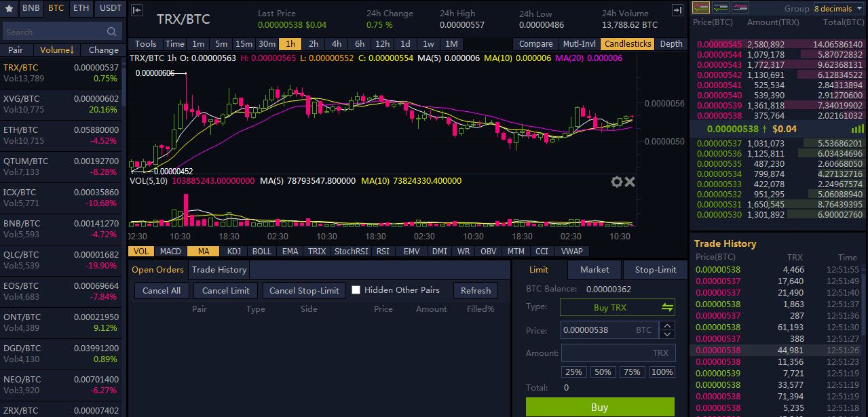
Task: Click buy order at 0.00000530
Action: [778, 214]
